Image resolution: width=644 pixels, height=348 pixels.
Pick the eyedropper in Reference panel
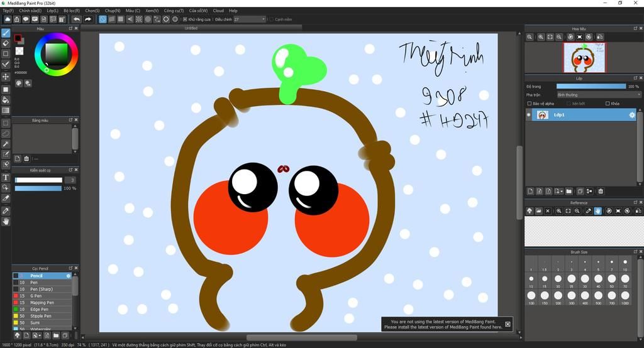click(x=589, y=211)
